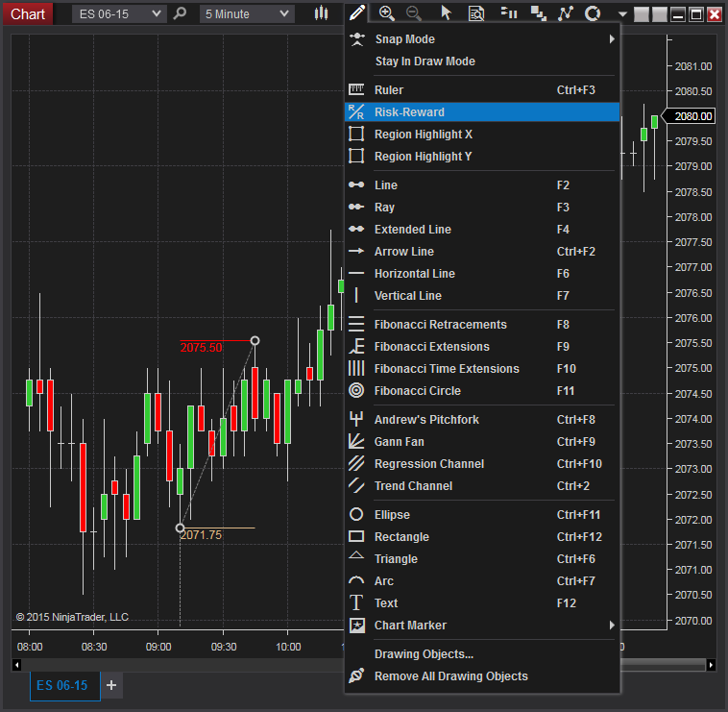Open the 5 Minute interval dropdown
Image resolution: width=728 pixels, height=712 pixels.
[247, 14]
